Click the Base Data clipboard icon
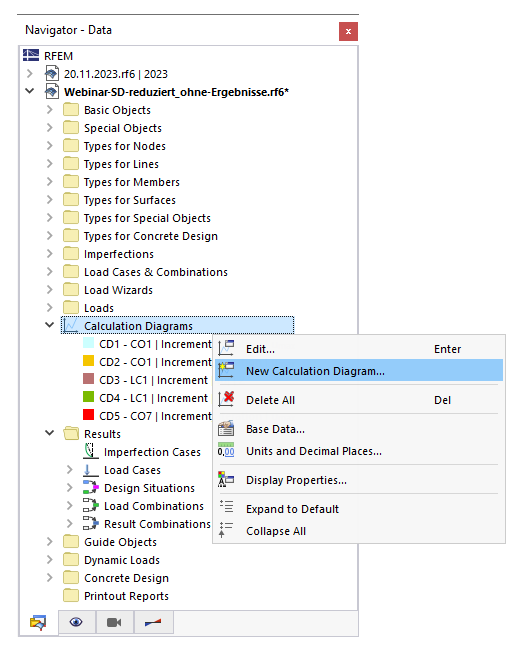The image size is (525, 652). 226,429
